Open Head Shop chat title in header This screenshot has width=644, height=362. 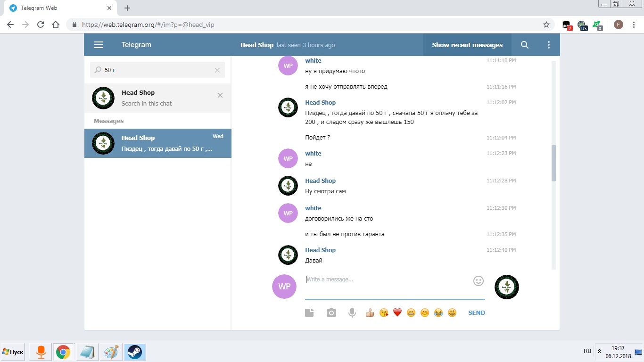(x=257, y=45)
